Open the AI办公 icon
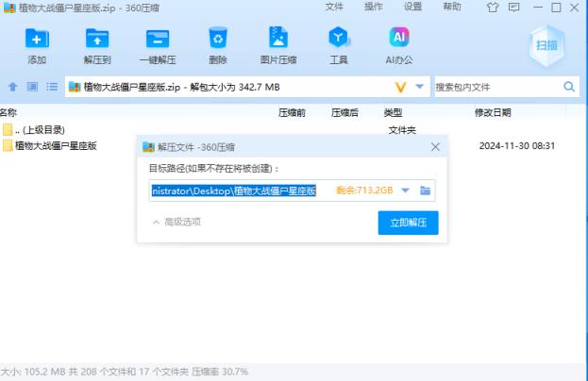This screenshot has height=381, width=588. 399,37
